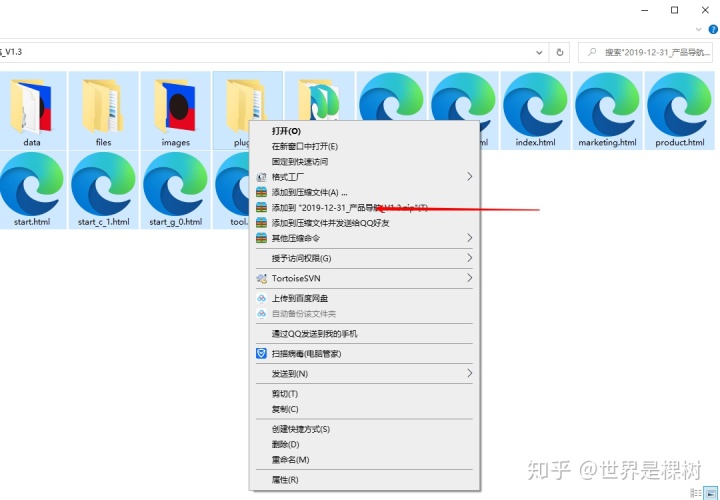Open the blue help question-mark icon
The image size is (720, 500).
click(x=713, y=29)
